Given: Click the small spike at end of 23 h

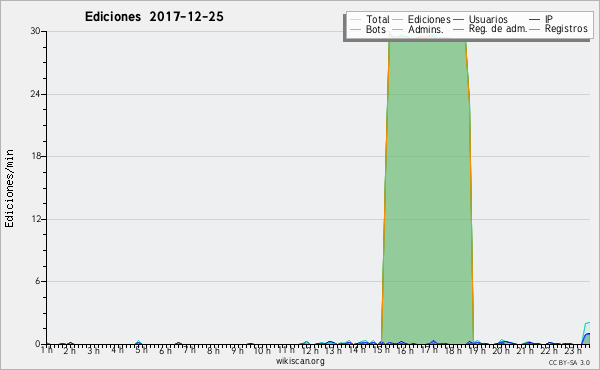Looking at the screenshot, I should coord(586,334).
